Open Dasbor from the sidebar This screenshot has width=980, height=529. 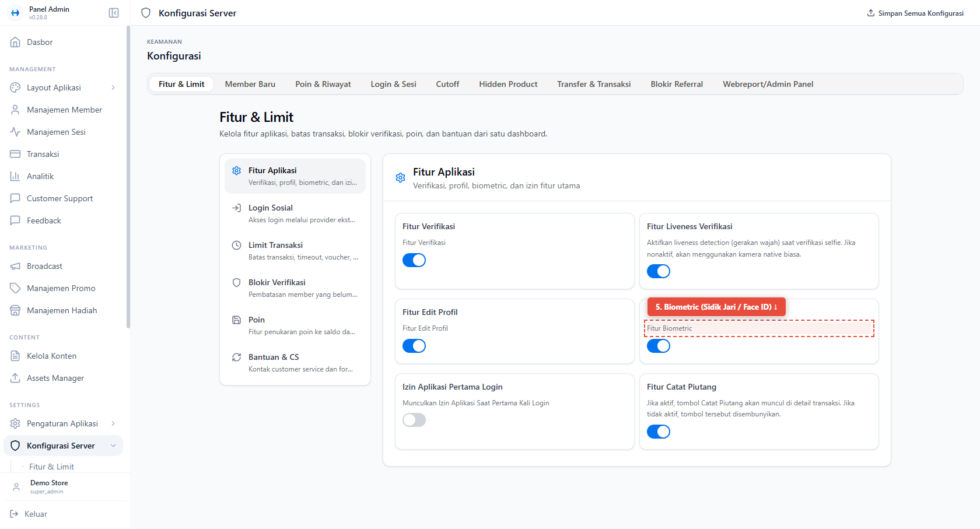pyautogui.click(x=63, y=42)
